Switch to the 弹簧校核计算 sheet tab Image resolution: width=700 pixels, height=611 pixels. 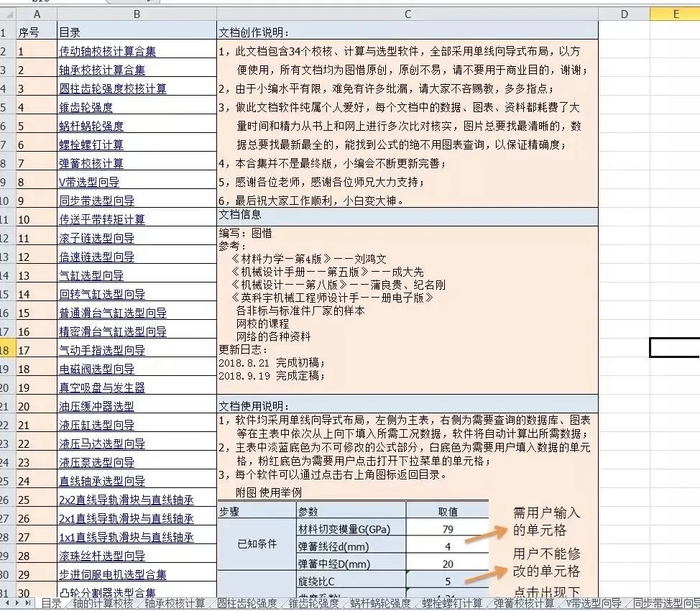pos(524,603)
